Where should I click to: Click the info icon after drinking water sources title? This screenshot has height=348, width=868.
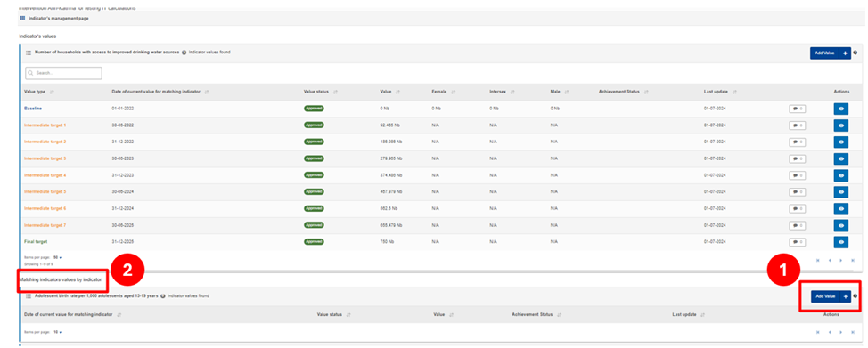click(x=184, y=53)
